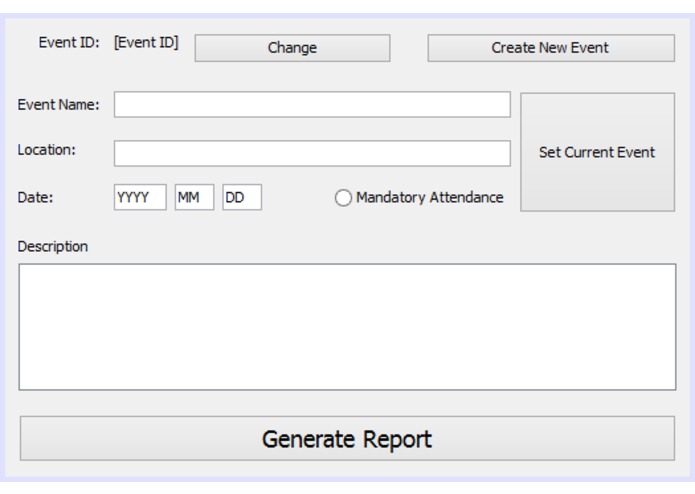Click the MM month field
Screen dimensions: 695x494
point(195,197)
